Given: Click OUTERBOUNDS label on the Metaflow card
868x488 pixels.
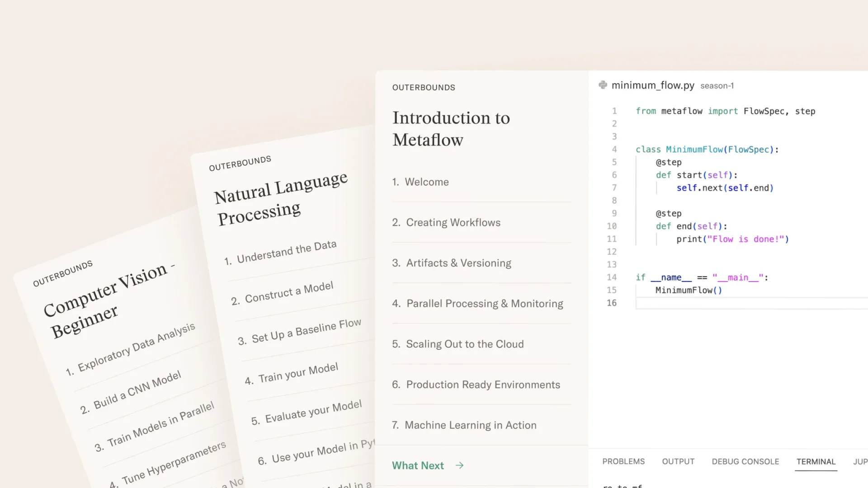Looking at the screenshot, I should 424,88.
